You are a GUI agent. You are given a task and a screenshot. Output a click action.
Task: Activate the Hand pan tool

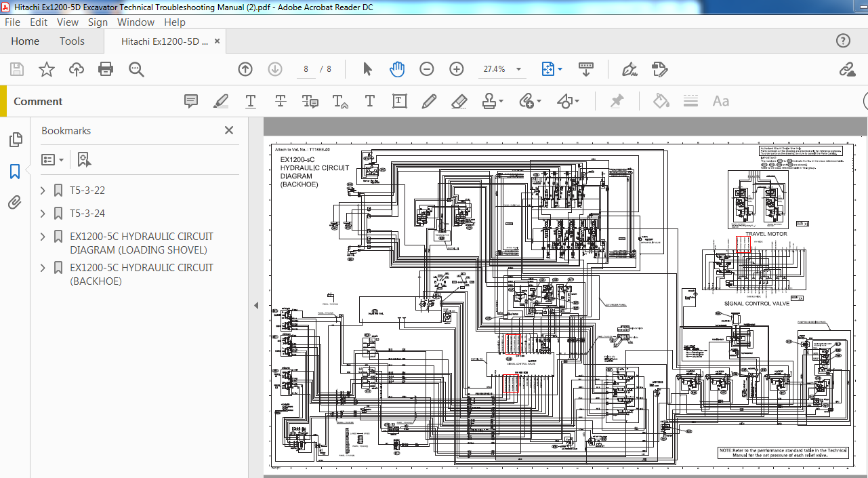[397, 69]
